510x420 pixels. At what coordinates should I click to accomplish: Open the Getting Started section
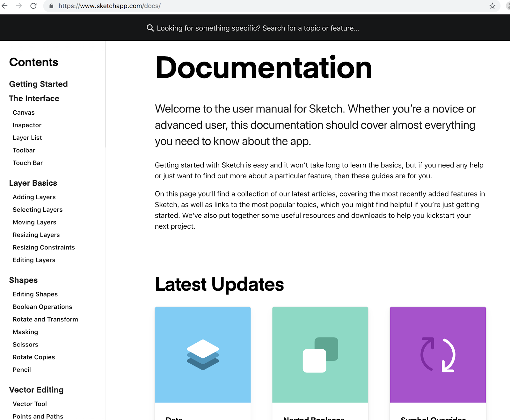click(x=38, y=84)
